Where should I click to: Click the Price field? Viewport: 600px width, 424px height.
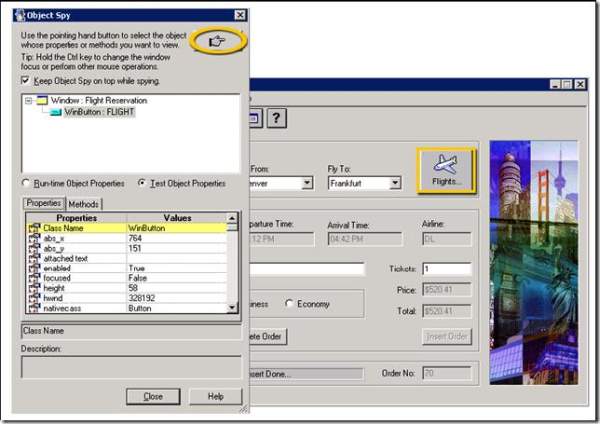tap(447, 290)
